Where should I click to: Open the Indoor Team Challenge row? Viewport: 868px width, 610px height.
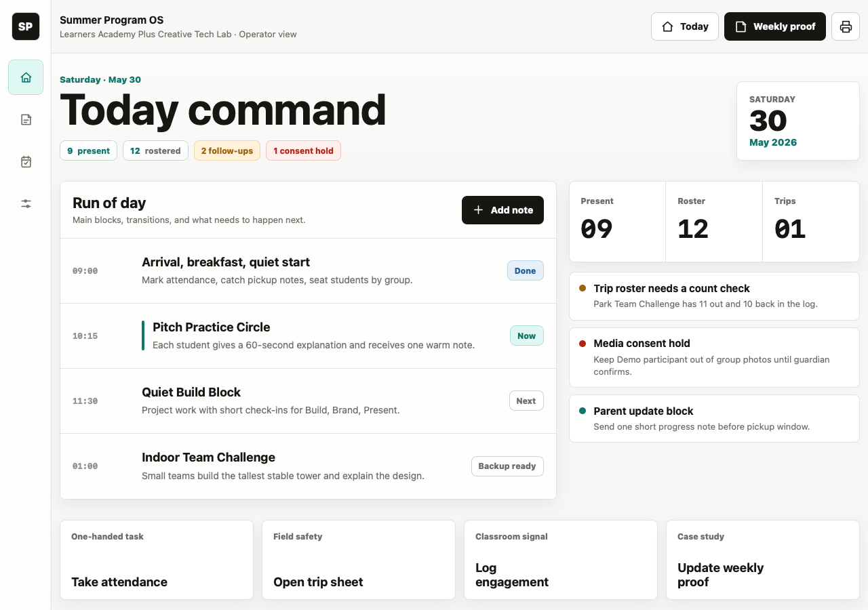(308, 466)
